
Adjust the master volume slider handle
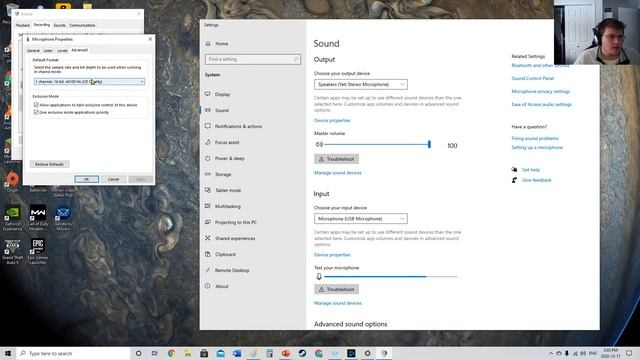click(429, 144)
